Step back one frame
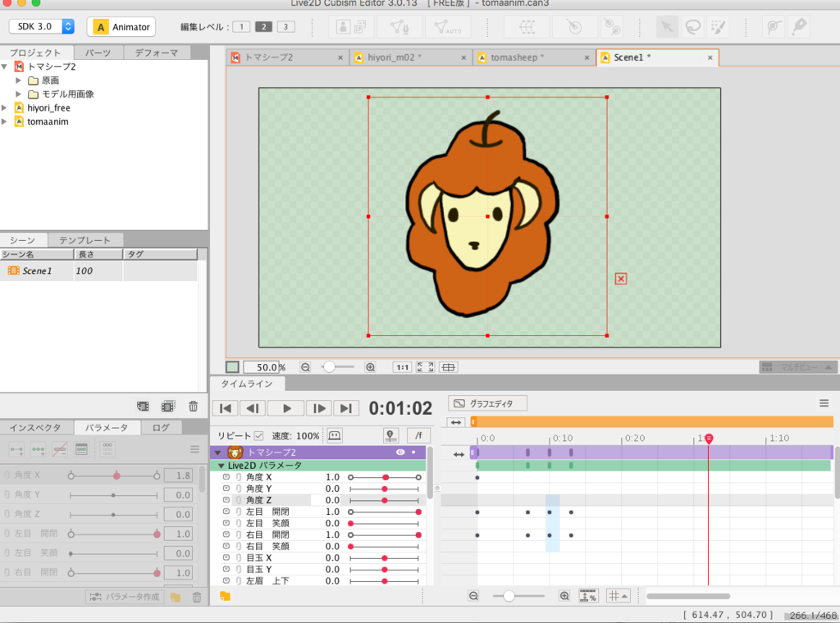 pos(253,408)
